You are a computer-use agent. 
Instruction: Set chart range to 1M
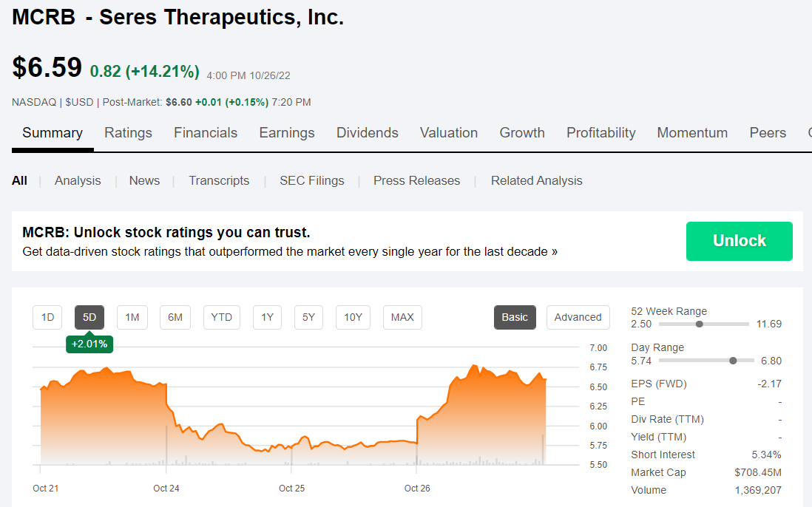click(x=132, y=317)
